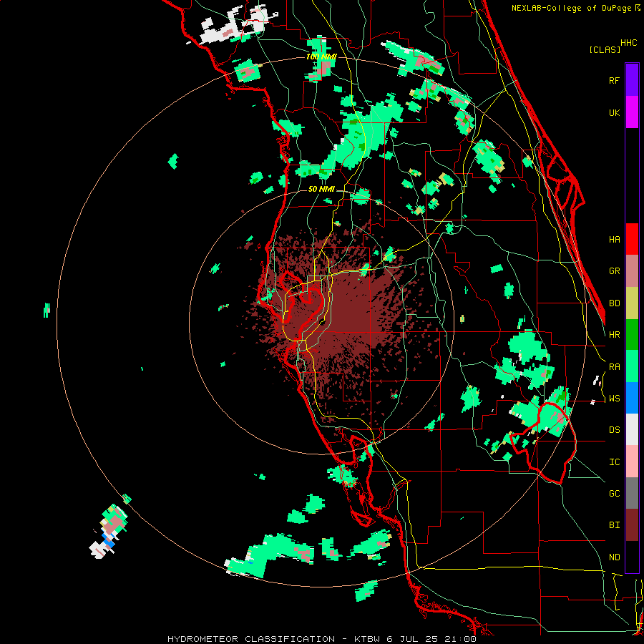This screenshot has width=644, height=644.
Task: Click the DS legend label
Action: (x=615, y=430)
